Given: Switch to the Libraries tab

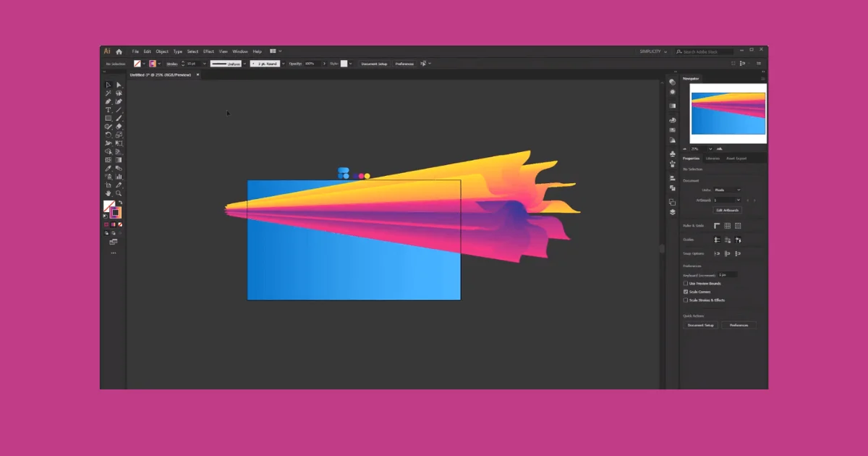Looking at the screenshot, I should pyautogui.click(x=712, y=159).
